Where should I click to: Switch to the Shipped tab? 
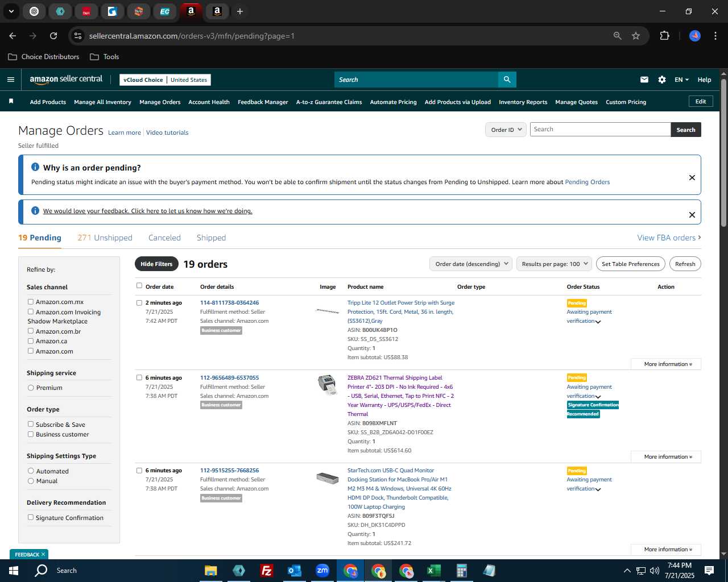pos(211,238)
